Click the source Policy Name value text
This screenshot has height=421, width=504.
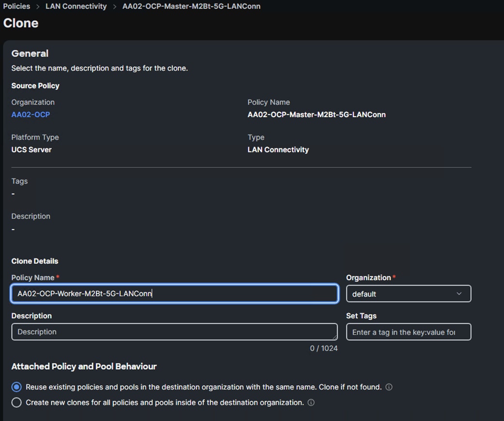[316, 115]
